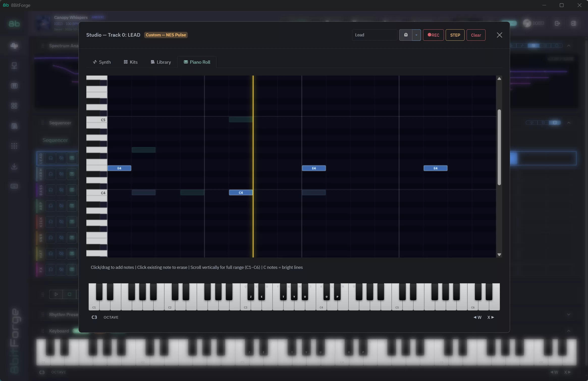Collapse the Keyboard panel with its chevron

pos(569,331)
